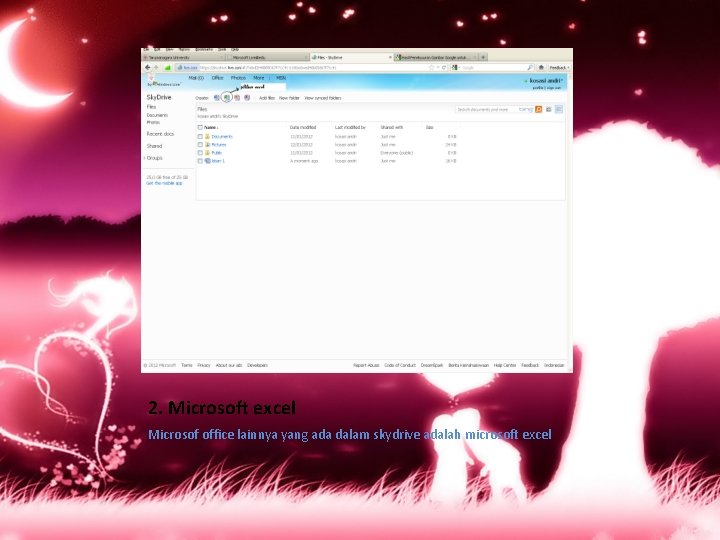This screenshot has width=720, height=540.
Task: Create a new OneNote notebook icon
Action: point(247,98)
